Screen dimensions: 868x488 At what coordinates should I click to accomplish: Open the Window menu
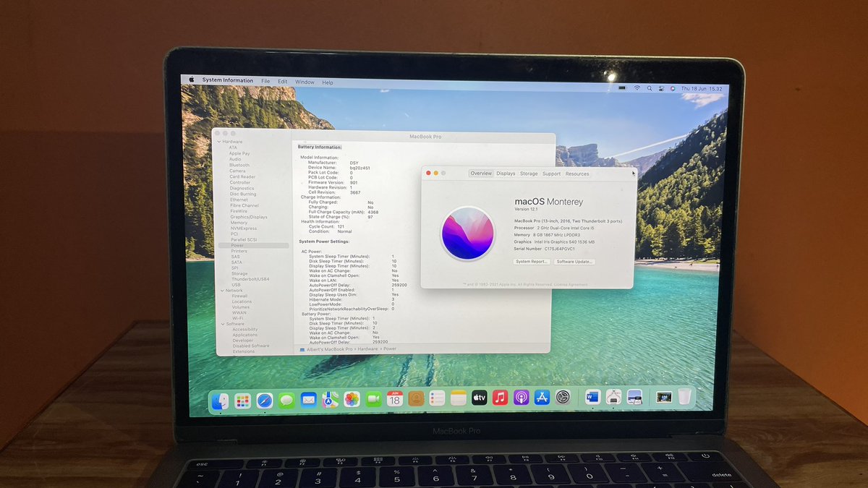[x=305, y=82]
